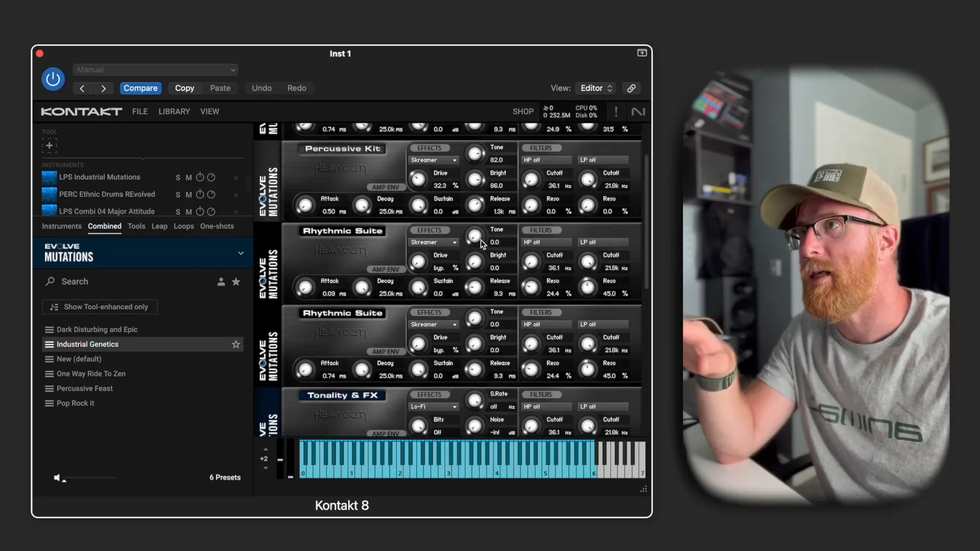The height and width of the screenshot is (551, 980).
Task: Solo PERC Ethnic Drums REvolved
Action: (178, 195)
